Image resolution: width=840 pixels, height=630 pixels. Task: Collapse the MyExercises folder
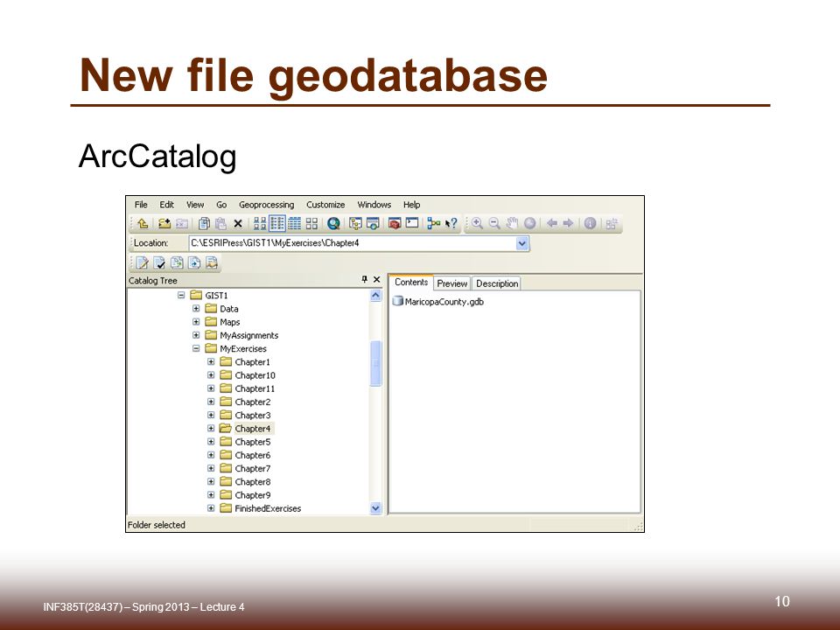tap(196, 349)
